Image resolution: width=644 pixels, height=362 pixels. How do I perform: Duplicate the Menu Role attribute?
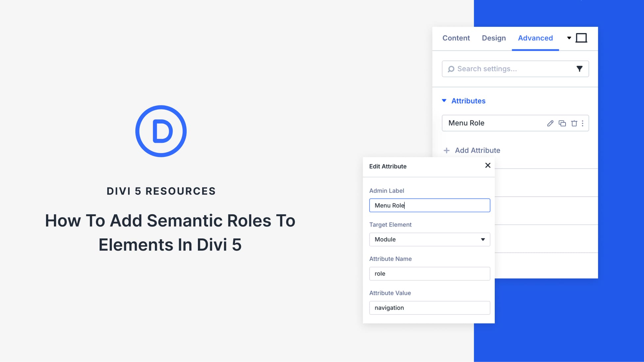pos(562,123)
